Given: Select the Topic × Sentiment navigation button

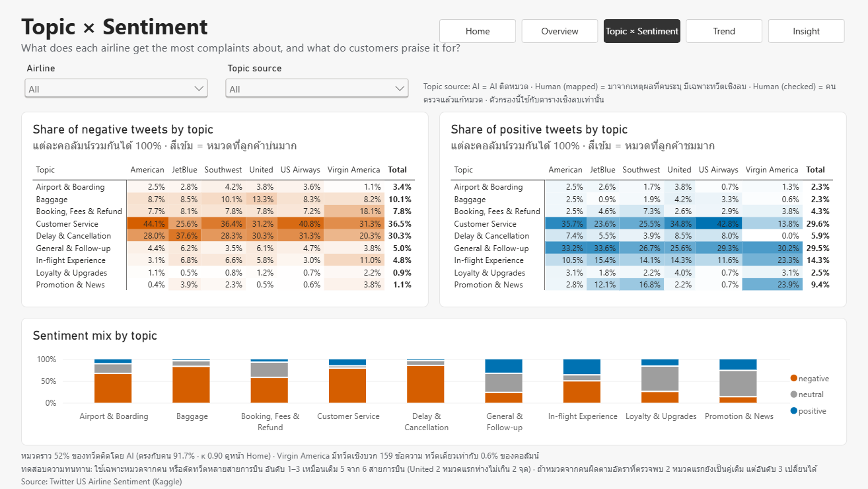Looking at the screenshot, I should click(642, 31).
